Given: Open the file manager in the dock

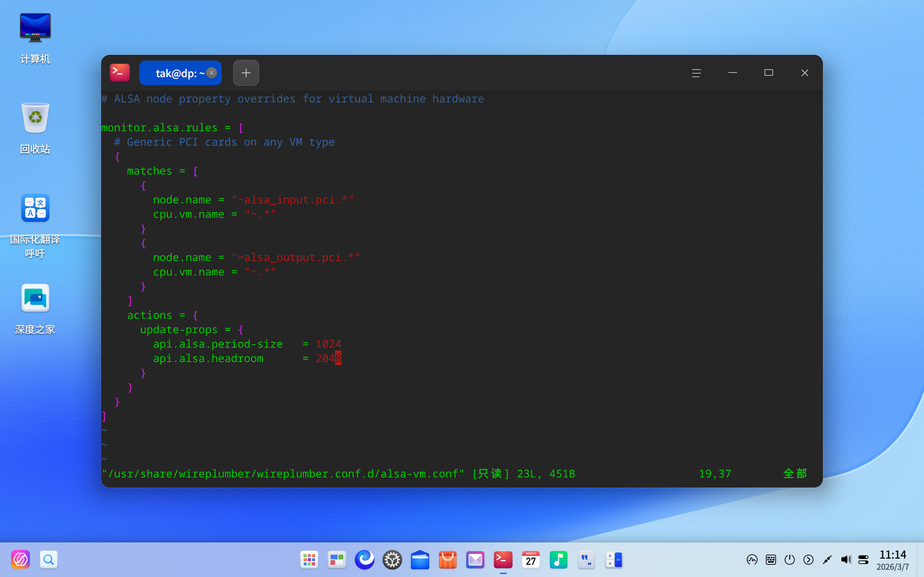Looking at the screenshot, I should pyautogui.click(x=420, y=560).
